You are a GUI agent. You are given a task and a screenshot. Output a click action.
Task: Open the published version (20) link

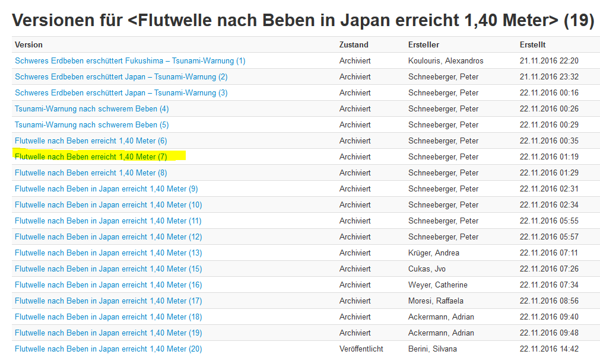point(109,349)
